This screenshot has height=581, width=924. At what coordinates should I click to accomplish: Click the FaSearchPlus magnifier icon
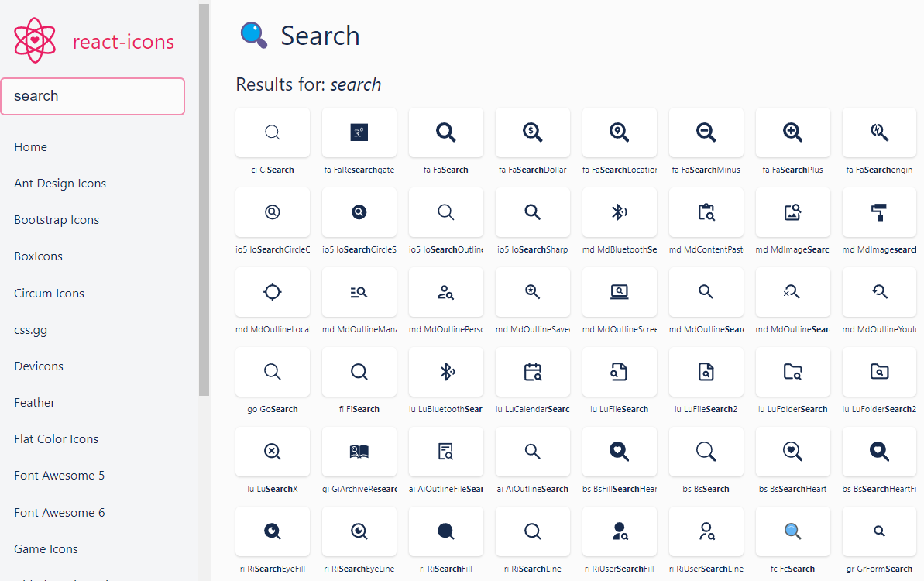click(x=792, y=132)
